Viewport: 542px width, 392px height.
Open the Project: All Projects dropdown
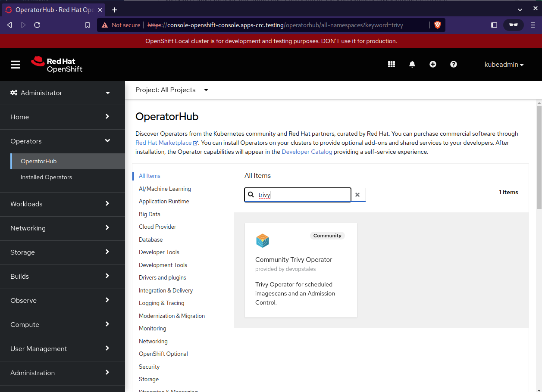coord(172,90)
